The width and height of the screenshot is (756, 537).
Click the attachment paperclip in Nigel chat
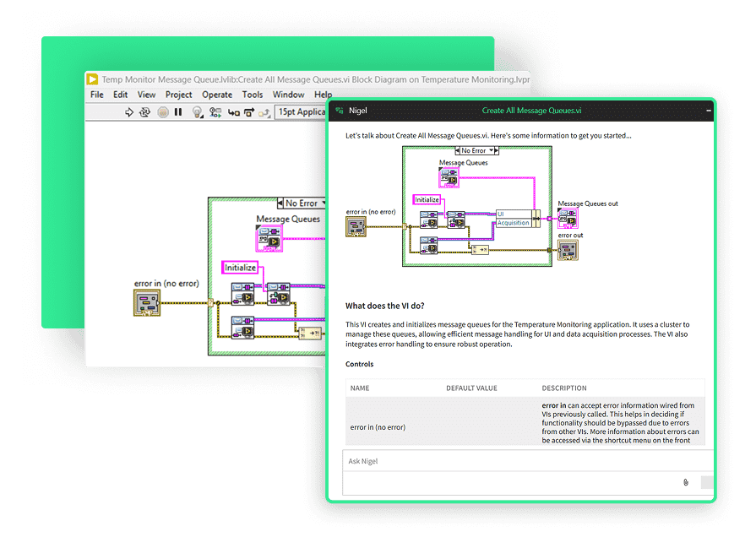click(x=686, y=482)
